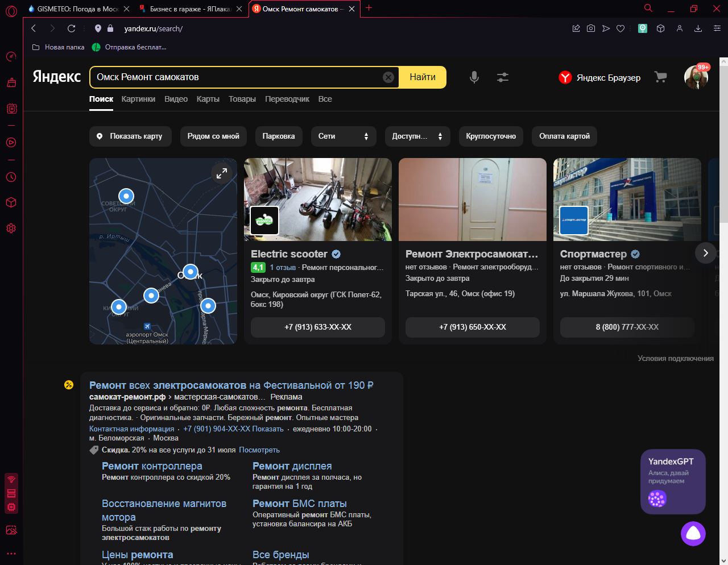Open the image gallery icon in sidebar
728x565 pixels.
click(x=11, y=530)
